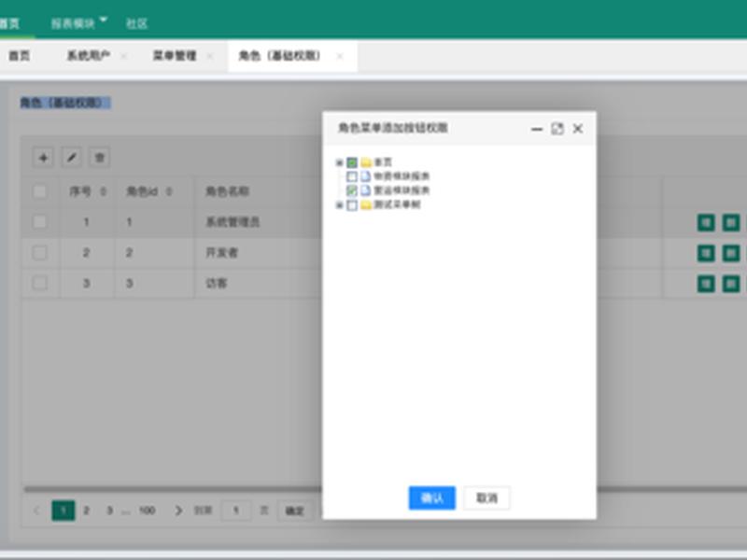Go to page 1 in pagination
Screen dimensions: 747x560
coord(63,511)
